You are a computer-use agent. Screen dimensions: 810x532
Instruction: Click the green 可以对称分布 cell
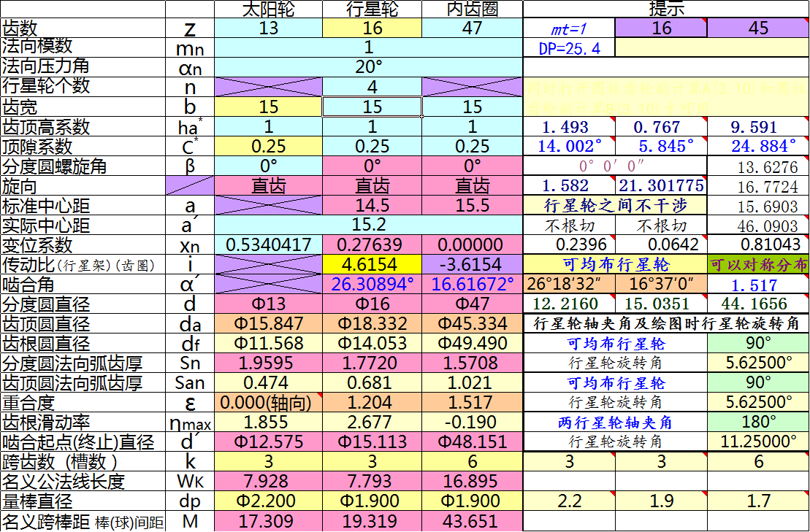click(x=758, y=264)
